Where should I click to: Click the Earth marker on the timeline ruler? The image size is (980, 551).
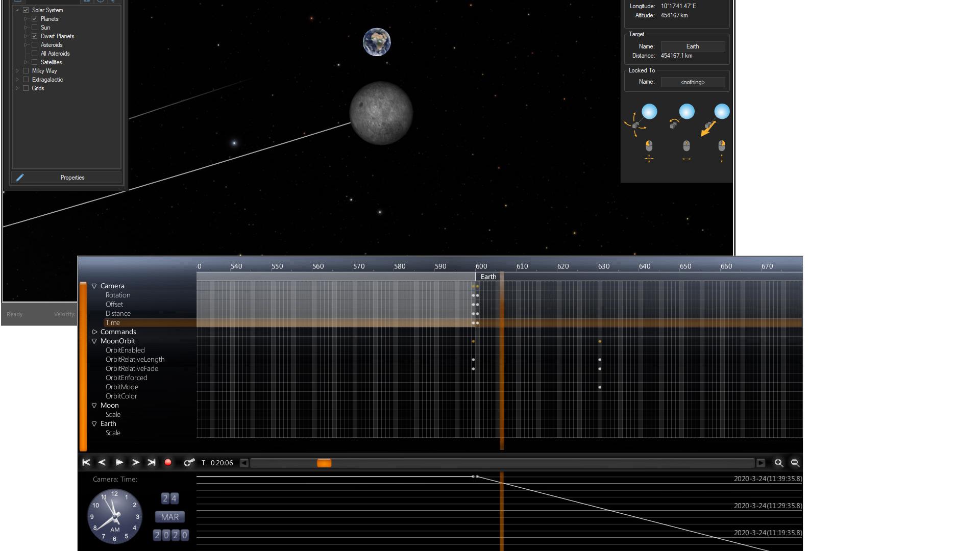pyautogui.click(x=488, y=277)
